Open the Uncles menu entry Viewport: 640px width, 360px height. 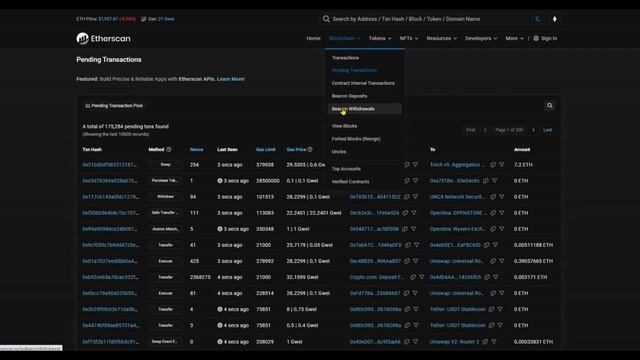(x=339, y=151)
